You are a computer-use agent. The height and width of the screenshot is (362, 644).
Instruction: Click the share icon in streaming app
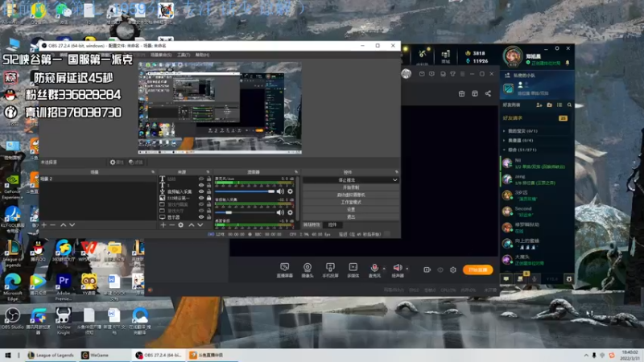tap(488, 93)
